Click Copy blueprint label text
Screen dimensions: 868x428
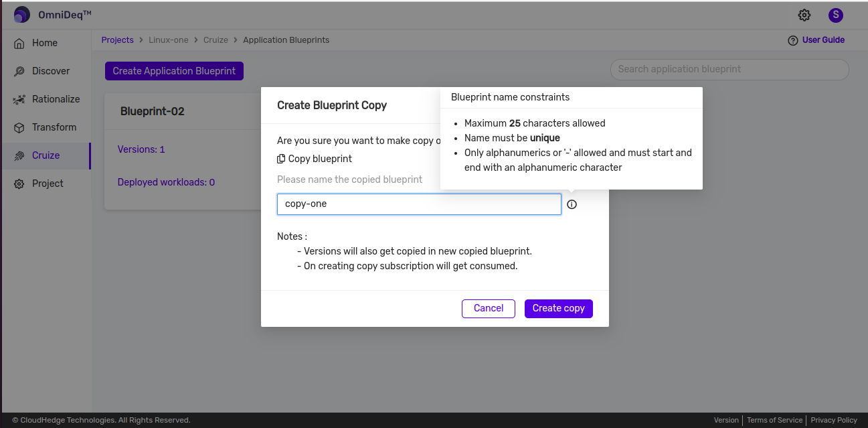click(320, 159)
